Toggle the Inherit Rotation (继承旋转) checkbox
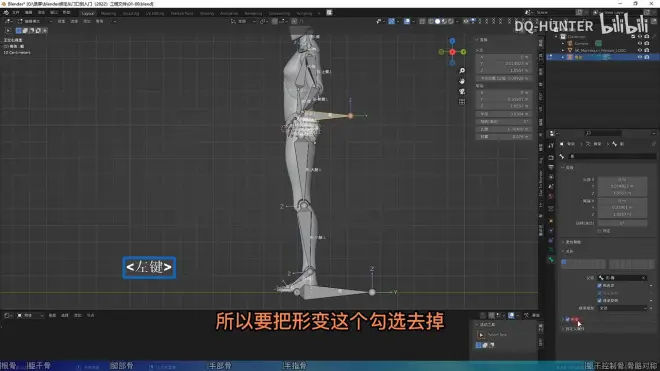Image resolution: width=660 pixels, height=371 pixels. [599, 300]
